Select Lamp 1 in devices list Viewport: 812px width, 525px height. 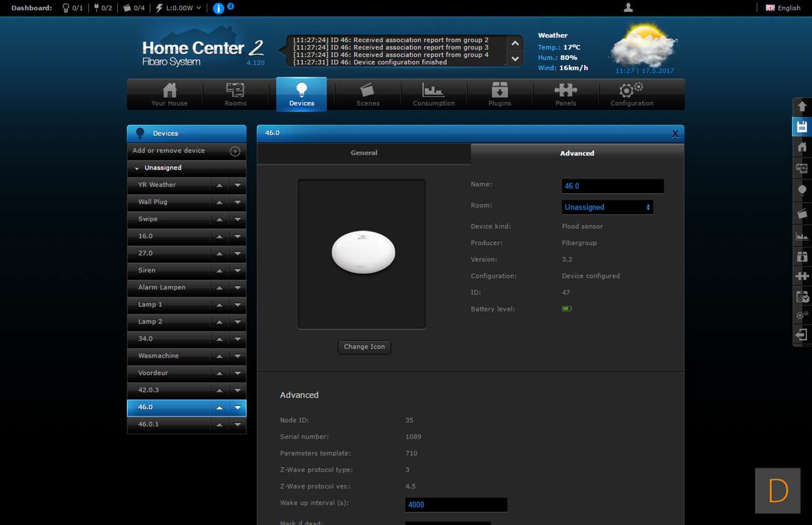[150, 304]
